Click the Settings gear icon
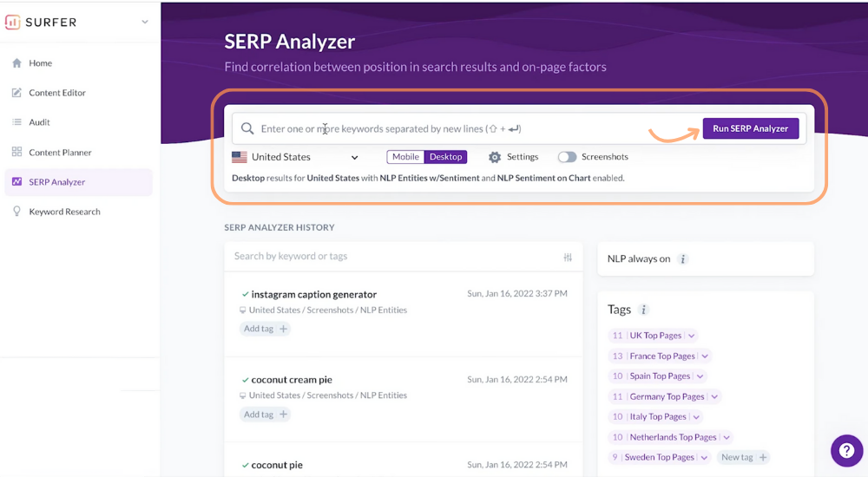This screenshot has width=868, height=477. tap(495, 157)
